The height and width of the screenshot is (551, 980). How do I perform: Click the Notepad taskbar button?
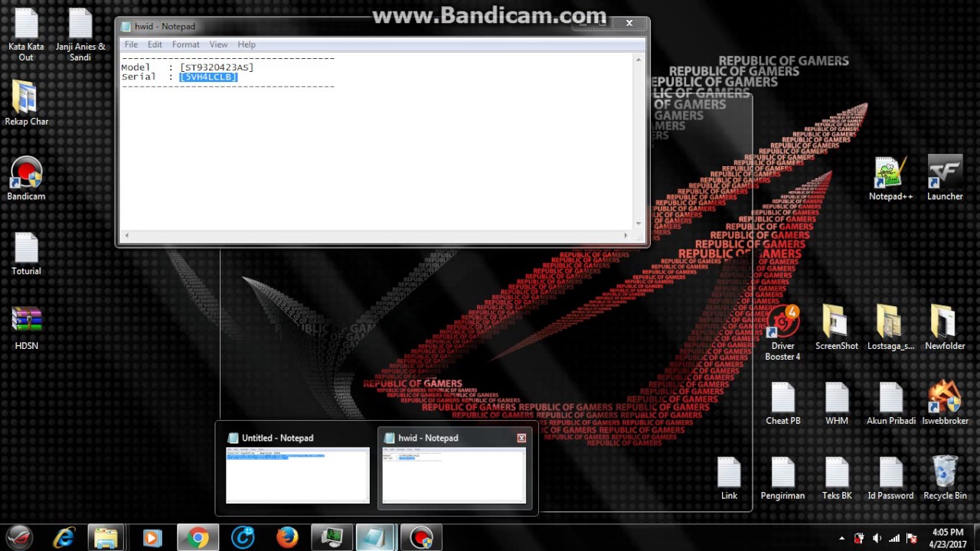click(x=376, y=538)
